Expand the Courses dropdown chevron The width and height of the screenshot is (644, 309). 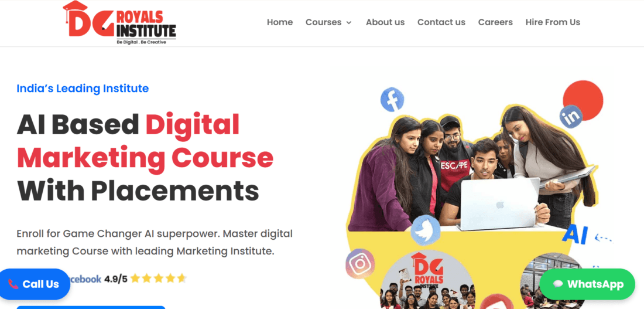349,23
